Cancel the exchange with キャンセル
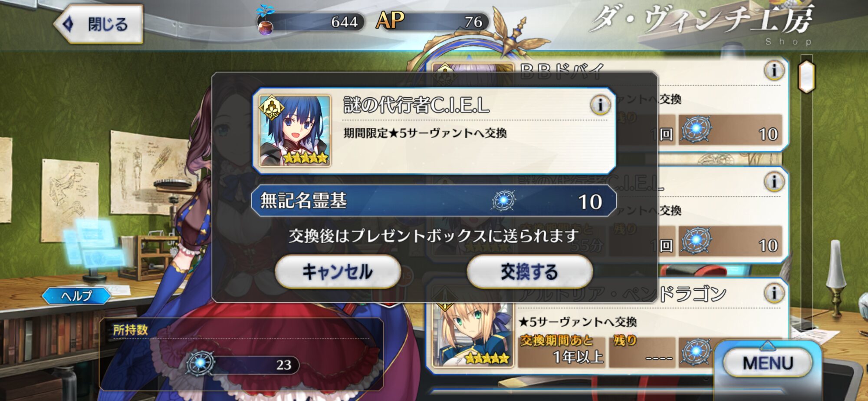This screenshot has width=868, height=401. click(x=338, y=272)
